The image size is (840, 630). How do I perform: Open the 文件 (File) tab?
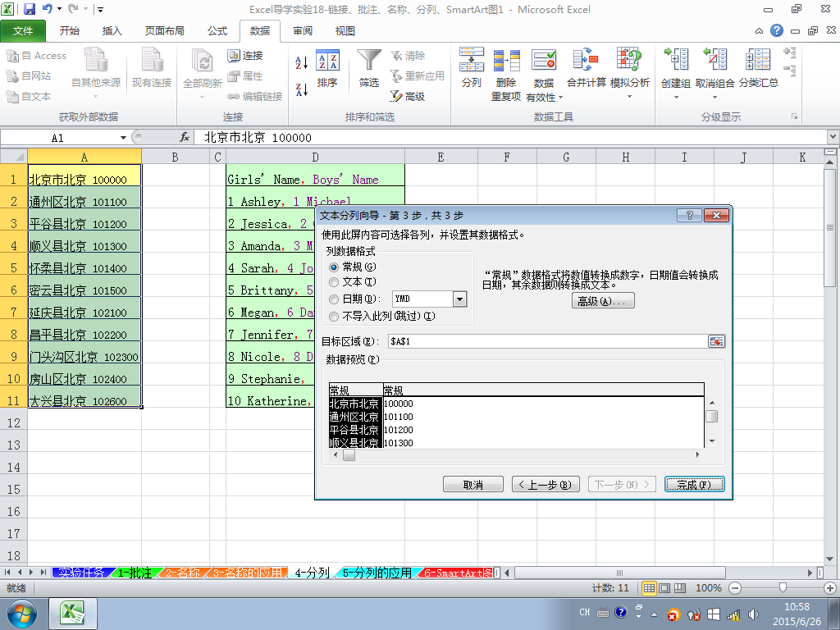tap(23, 31)
